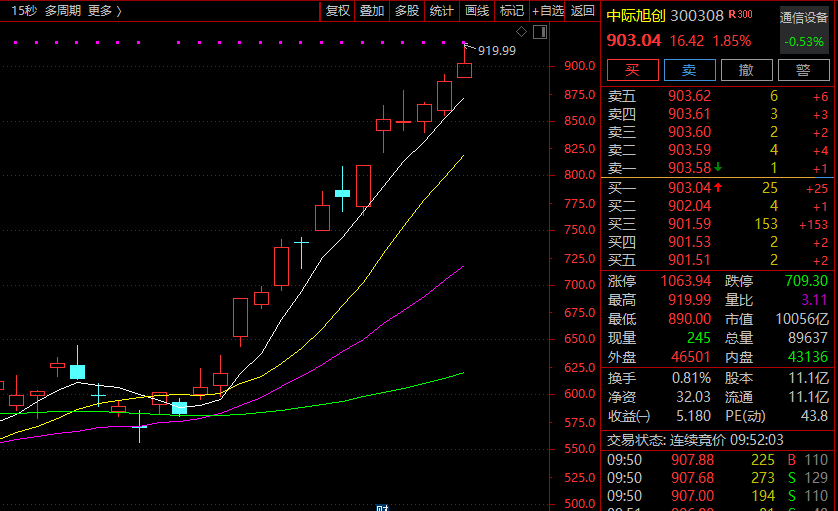
Task: Open the 多周期 multi-period view
Action: coord(63,11)
